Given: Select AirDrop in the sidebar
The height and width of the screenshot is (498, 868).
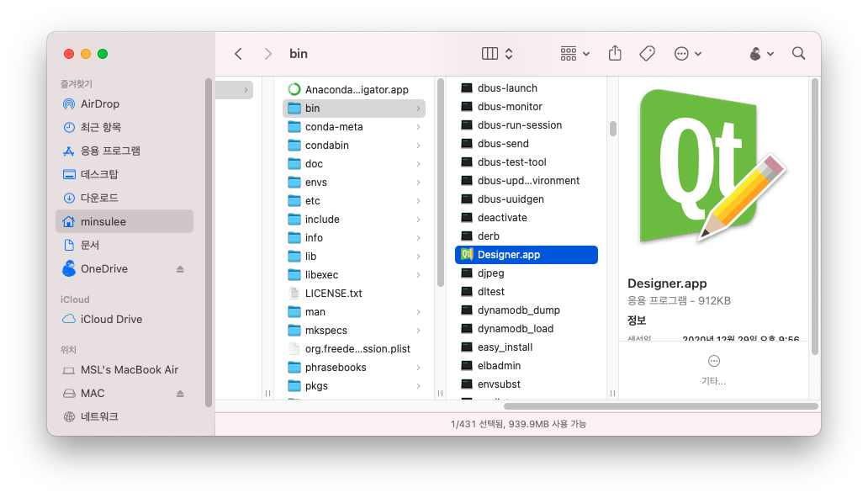Looking at the screenshot, I should coord(124,104).
